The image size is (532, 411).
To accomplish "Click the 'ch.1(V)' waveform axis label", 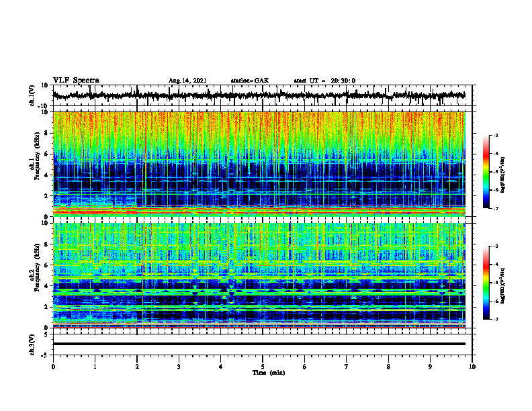I will tap(32, 95).
